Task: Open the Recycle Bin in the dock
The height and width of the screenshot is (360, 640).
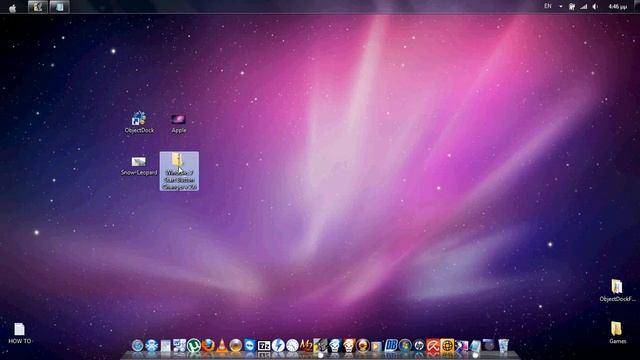Action: tap(503, 345)
